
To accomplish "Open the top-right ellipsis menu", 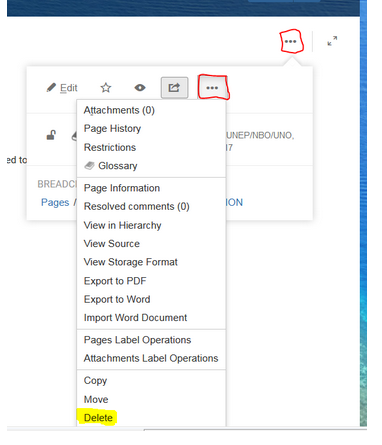I will (291, 42).
